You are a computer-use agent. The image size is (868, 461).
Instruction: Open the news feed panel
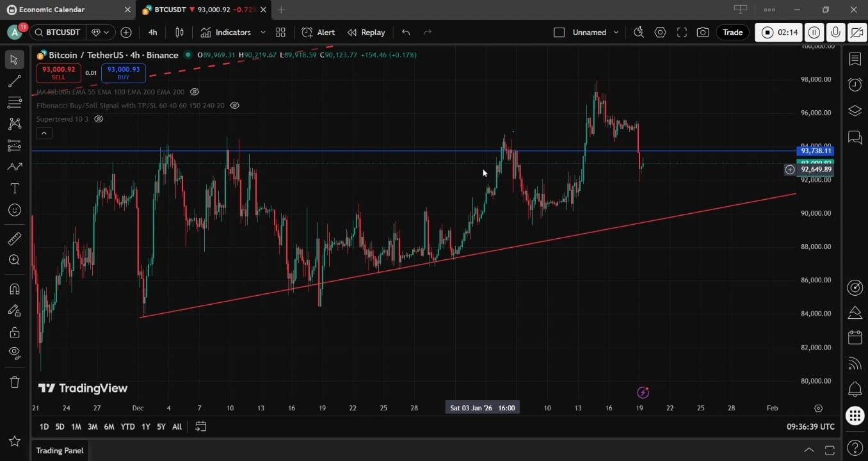coord(855,364)
